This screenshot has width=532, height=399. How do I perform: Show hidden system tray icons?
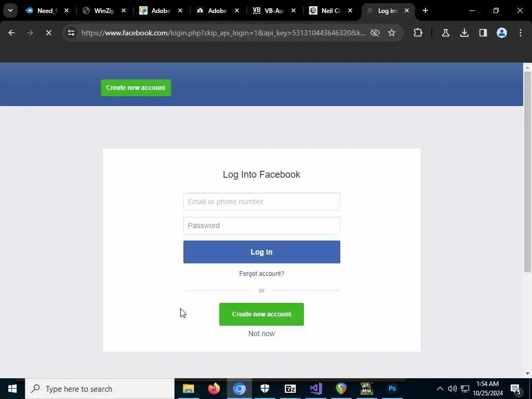coord(440,389)
